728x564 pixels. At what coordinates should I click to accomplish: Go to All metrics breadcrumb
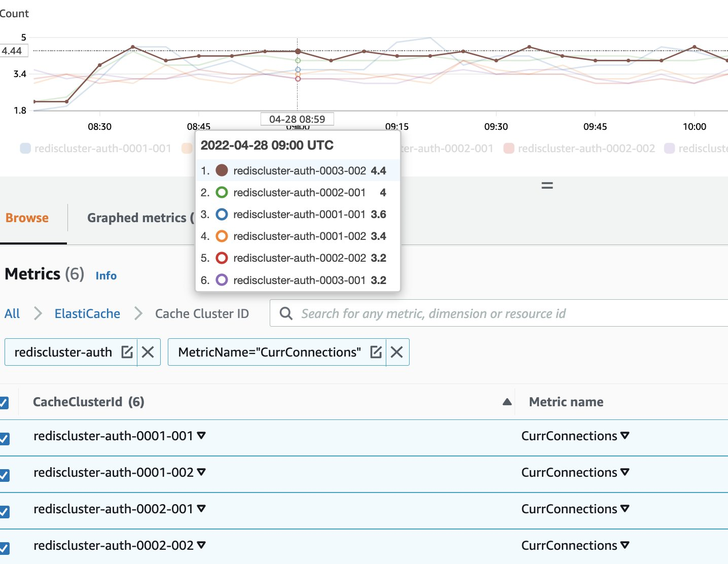click(x=12, y=313)
